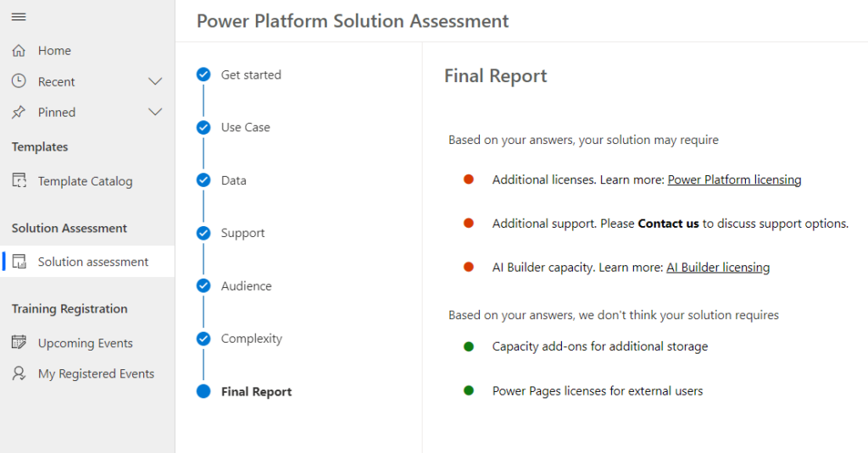Image resolution: width=868 pixels, height=453 pixels.
Task: Click the red dot beside Additional licenses
Action: [x=468, y=180]
